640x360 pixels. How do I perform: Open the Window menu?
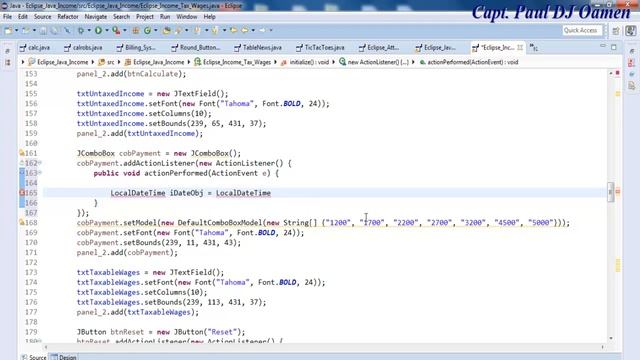pyautogui.click(x=187, y=17)
